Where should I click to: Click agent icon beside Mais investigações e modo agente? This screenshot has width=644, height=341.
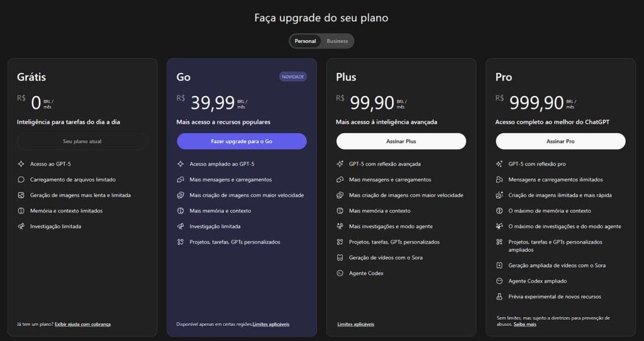coord(340,226)
